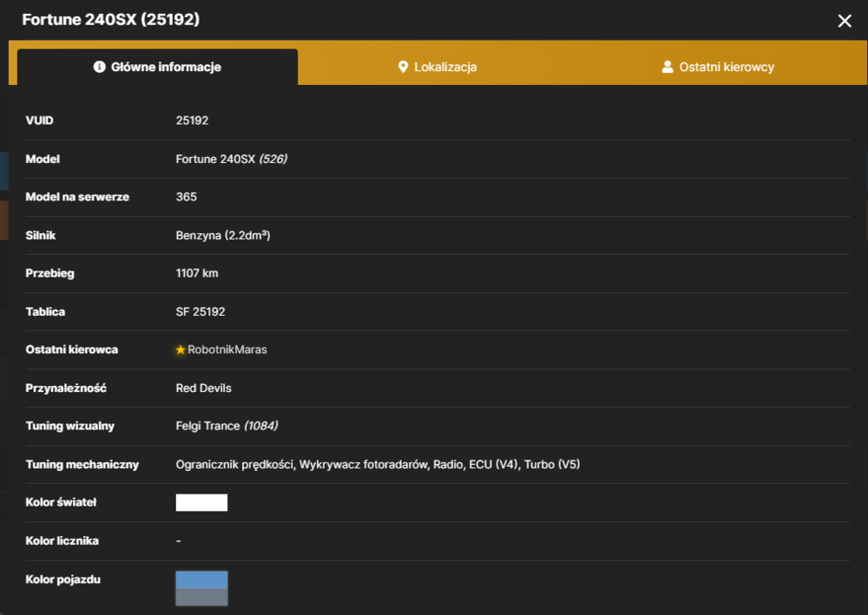Open the Ostatni kierowcy tab
Screen dimensions: 868x615
(718, 67)
